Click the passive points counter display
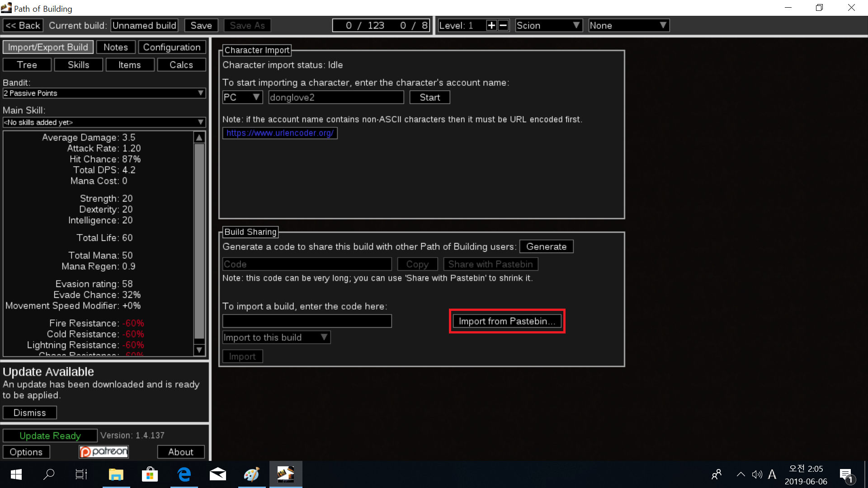This screenshot has width=868, height=488. (381, 26)
